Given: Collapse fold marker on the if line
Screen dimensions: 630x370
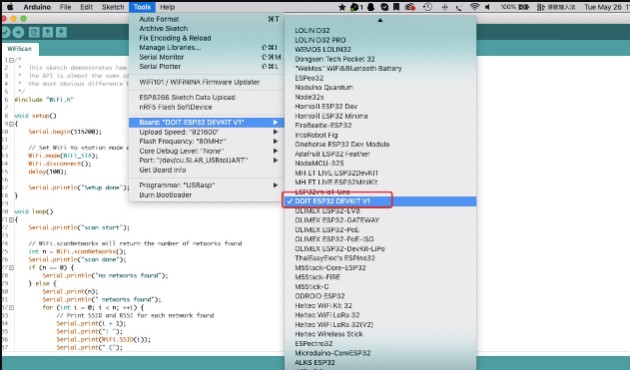Looking at the screenshot, I should [x=11, y=268].
